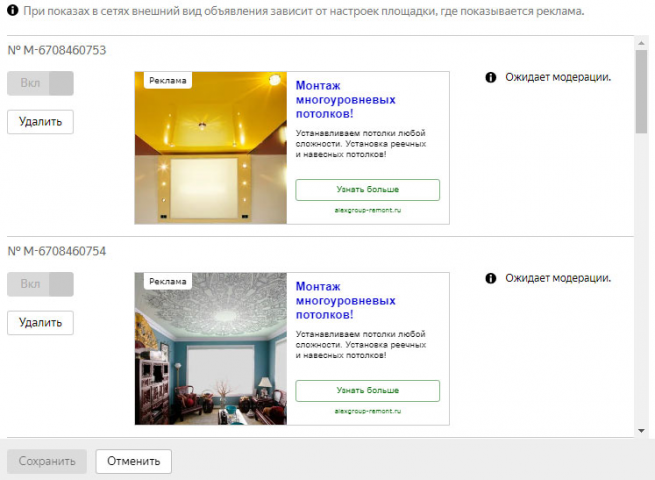Viewport: 655px width, 480px height.
Task: Click the yellow ceiling ad image
Action: (211, 148)
